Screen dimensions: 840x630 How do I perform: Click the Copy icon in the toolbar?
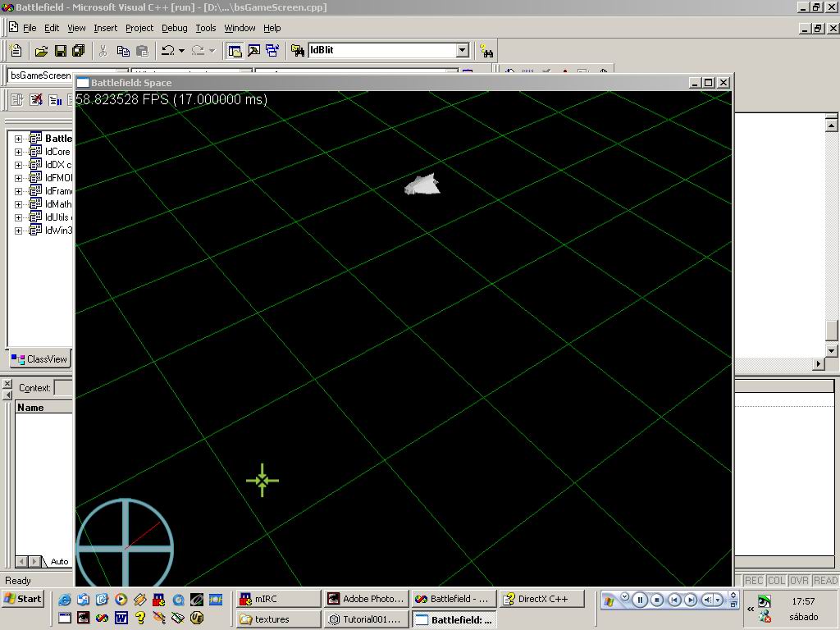123,51
